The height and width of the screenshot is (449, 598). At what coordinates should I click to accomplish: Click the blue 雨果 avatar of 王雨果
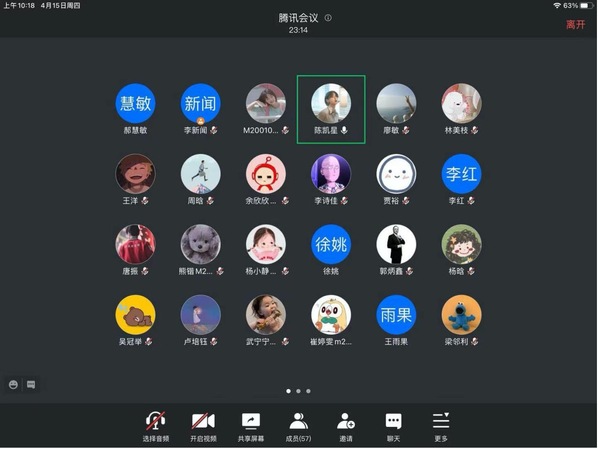(x=396, y=315)
